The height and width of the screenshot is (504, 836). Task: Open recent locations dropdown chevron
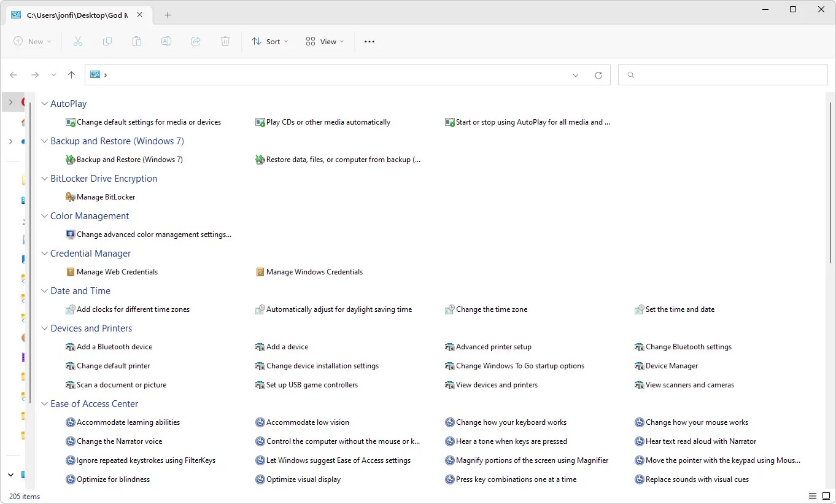point(53,75)
